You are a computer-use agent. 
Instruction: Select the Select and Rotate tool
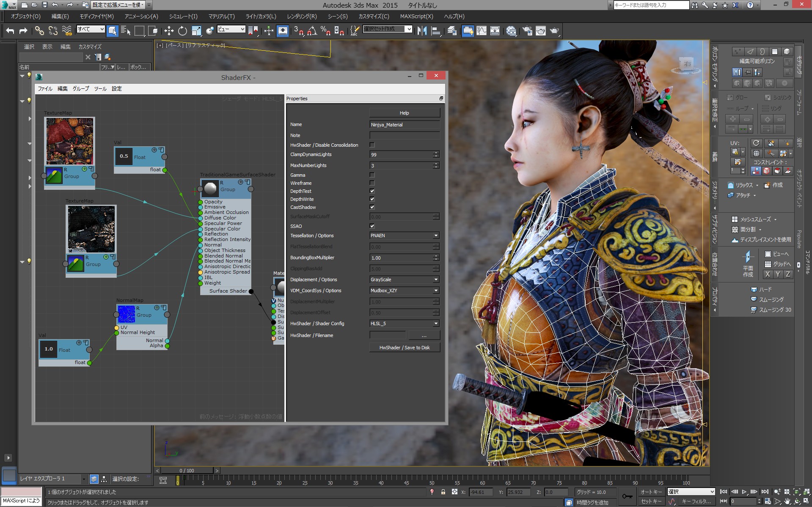coord(182,30)
